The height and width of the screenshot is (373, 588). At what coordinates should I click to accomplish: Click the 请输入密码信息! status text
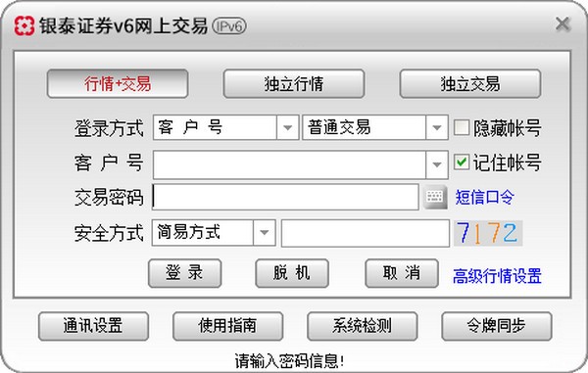click(x=289, y=361)
